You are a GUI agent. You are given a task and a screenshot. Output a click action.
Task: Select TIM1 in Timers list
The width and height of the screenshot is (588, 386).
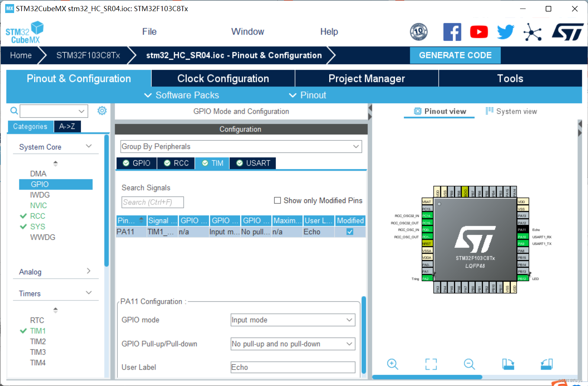pyautogui.click(x=37, y=331)
